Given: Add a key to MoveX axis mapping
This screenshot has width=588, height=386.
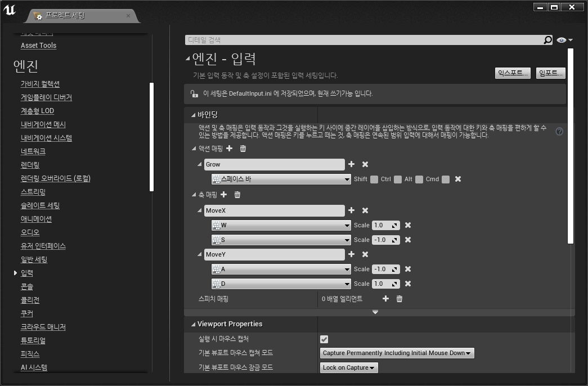Looking at the screenshot, I should (x=351, y=210).
